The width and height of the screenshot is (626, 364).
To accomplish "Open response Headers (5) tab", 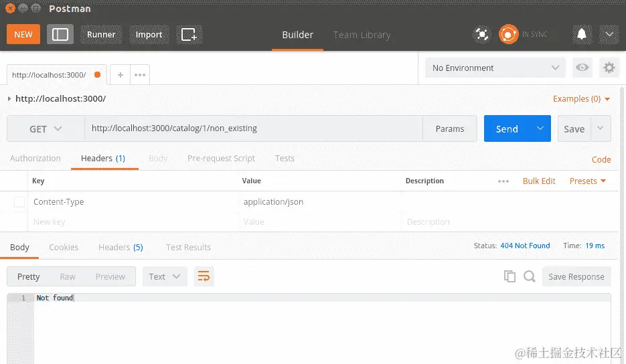I will point(121,248).
